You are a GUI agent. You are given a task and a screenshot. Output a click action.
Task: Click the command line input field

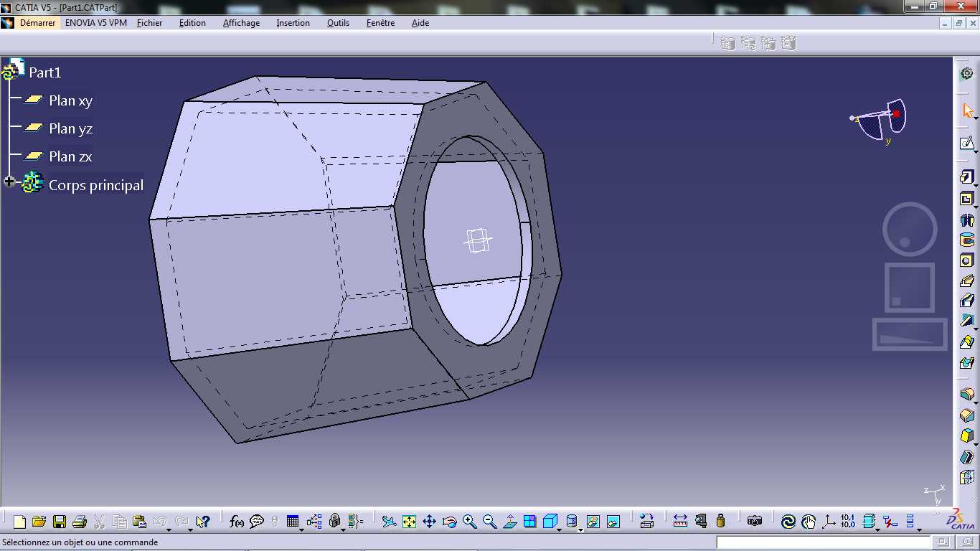pos(824,542)
